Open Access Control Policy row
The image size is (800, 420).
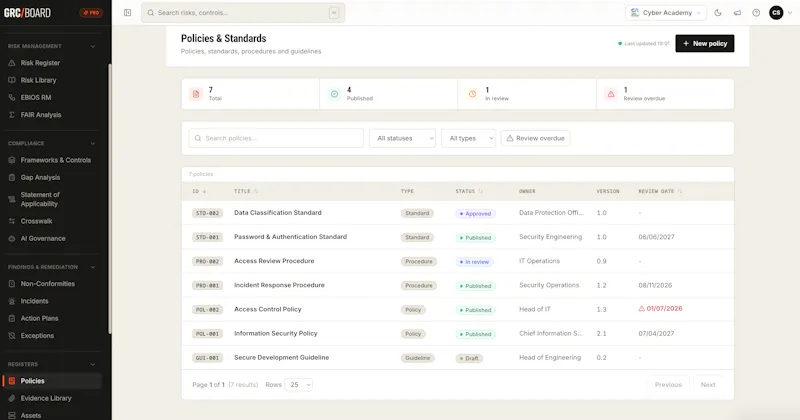(458, 309)
